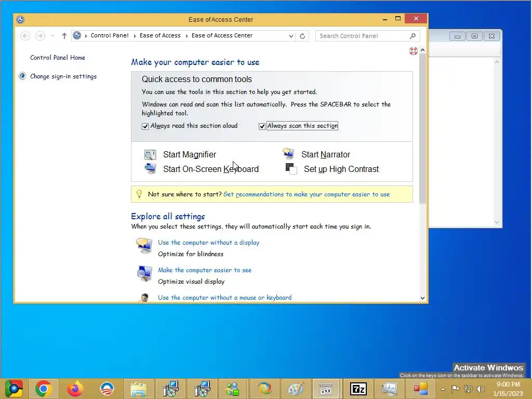532x399 pixels.
Task: Click the Start button on the taskbar
Action: click(x=14, y=389)
